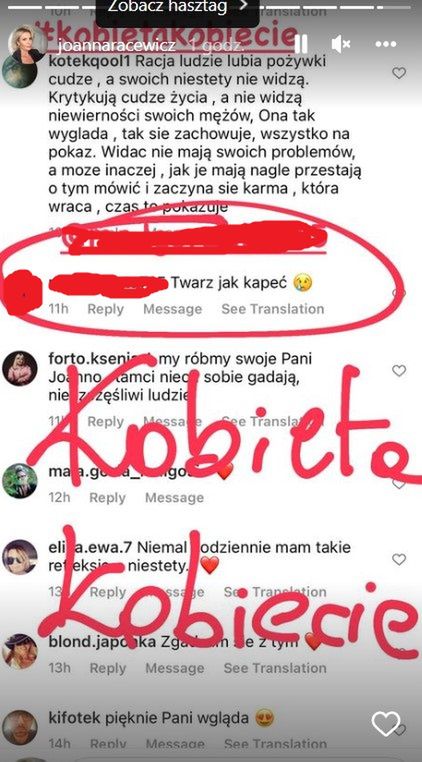Open kifotek's avatar
422x762 pixels.
(19, 727)
